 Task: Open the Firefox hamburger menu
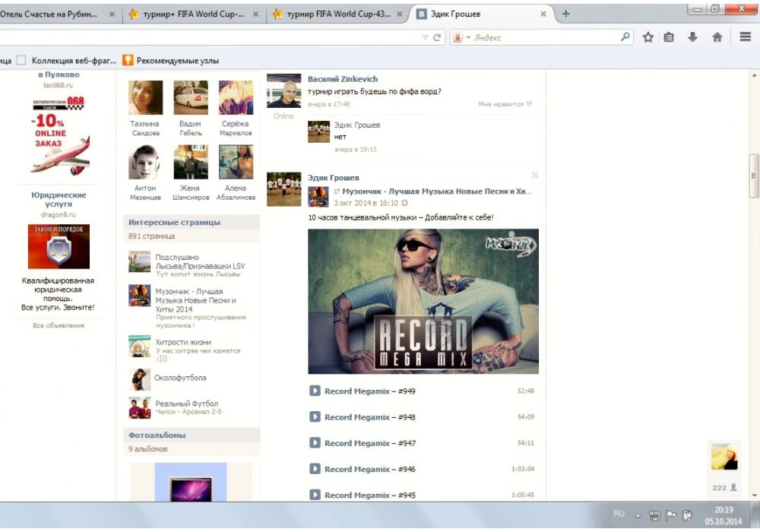point(746,37)
